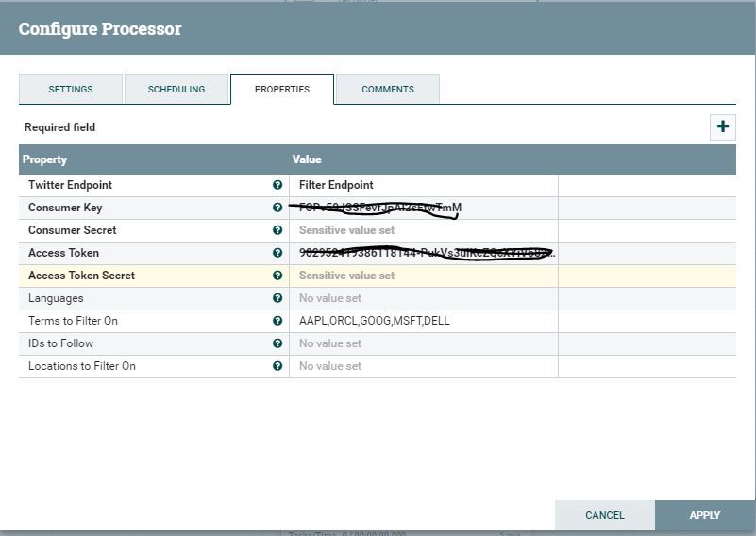Click the Required field label
The height and width of the screenshot is (536, 756).
coord(59,127)
